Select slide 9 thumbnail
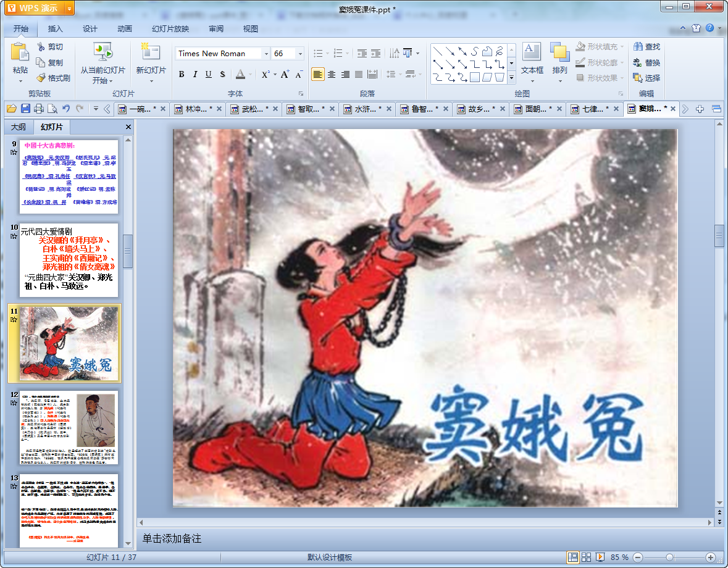This screenshot has width=728, height=568. (69, 177)
